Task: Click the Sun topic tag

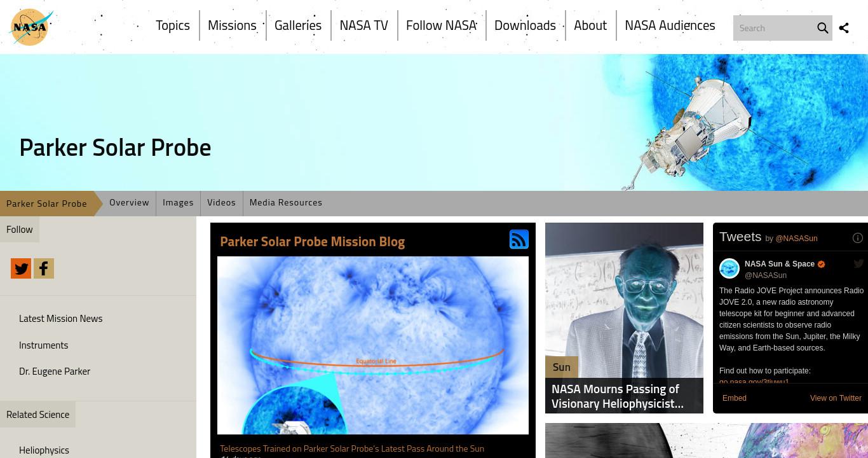Action: (562, 367)
